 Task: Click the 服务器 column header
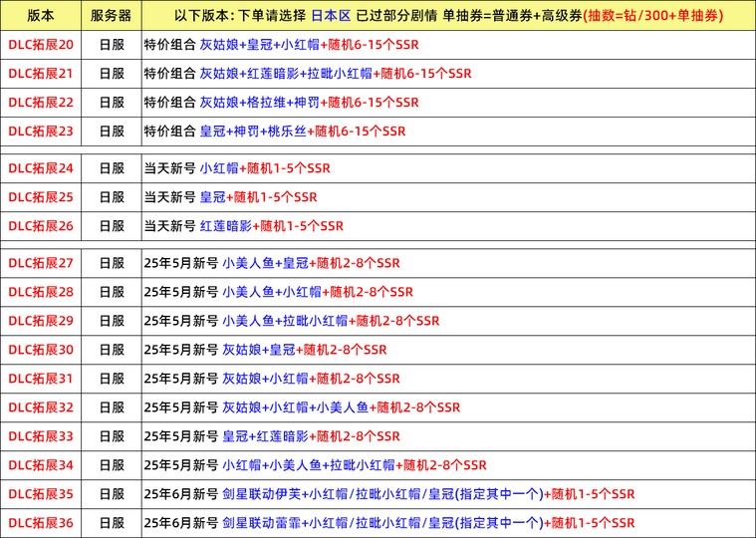pos(112,15)
